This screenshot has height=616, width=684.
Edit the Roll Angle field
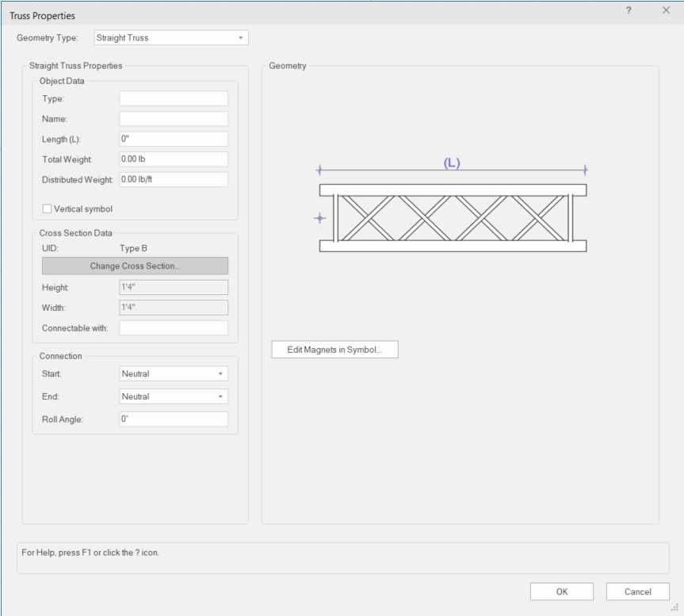pos(174,419)
